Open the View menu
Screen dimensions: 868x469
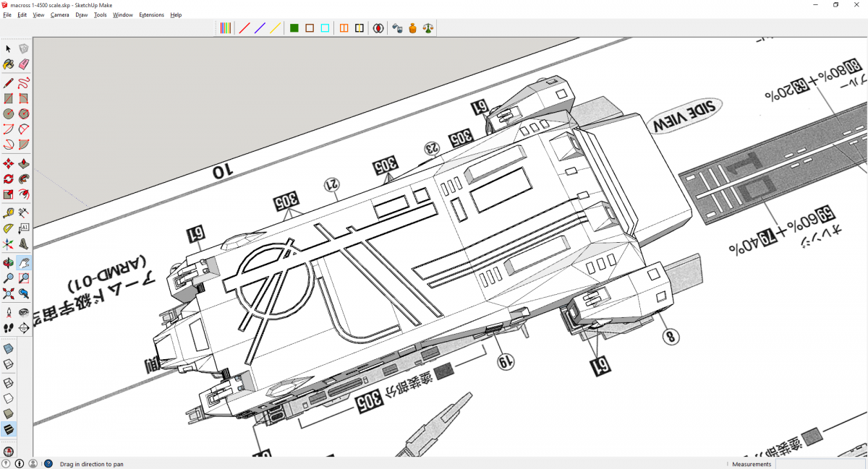[x=38, y=14]
